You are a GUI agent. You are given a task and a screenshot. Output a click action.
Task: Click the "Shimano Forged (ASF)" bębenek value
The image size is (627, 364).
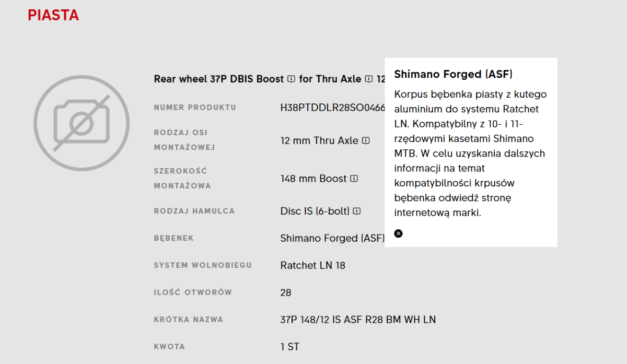point(332,238)
